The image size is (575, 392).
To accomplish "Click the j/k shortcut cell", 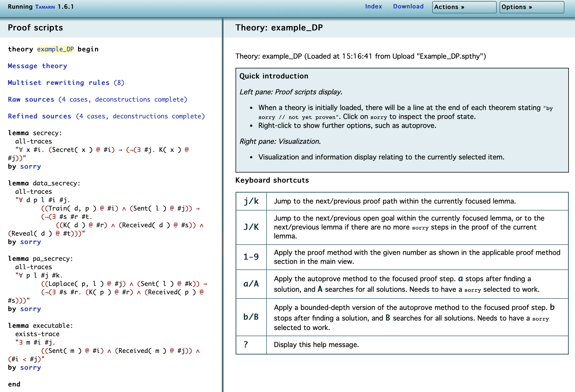I will [x=251, y=201].
